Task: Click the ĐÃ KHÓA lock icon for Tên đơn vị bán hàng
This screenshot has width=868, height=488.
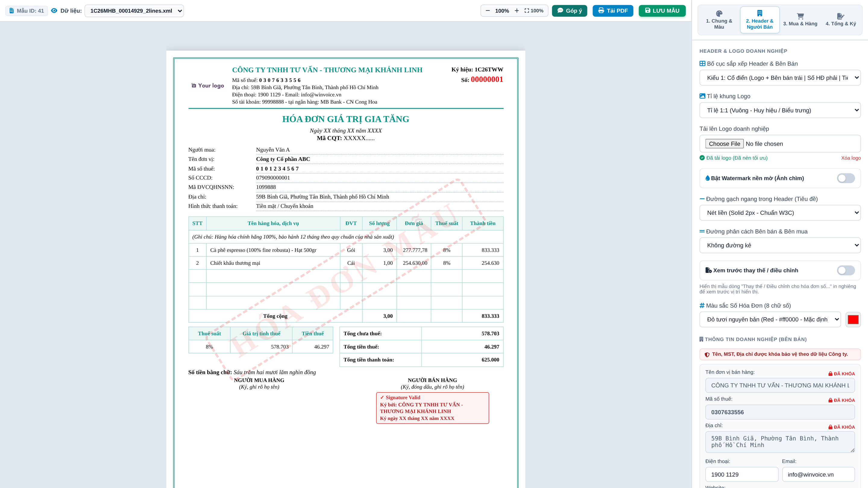Action: 831,374
